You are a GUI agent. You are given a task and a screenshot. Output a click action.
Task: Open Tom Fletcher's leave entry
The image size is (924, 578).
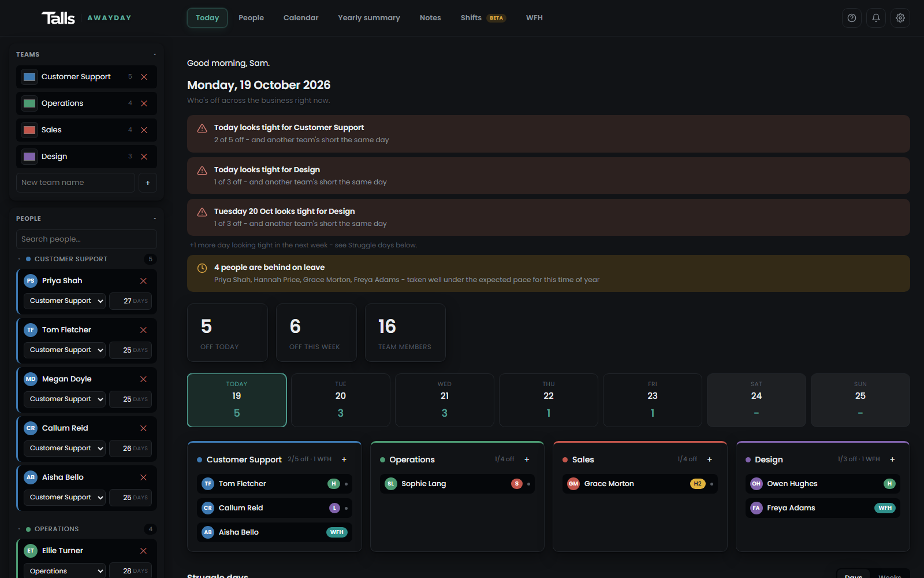(x=274, y=484)
